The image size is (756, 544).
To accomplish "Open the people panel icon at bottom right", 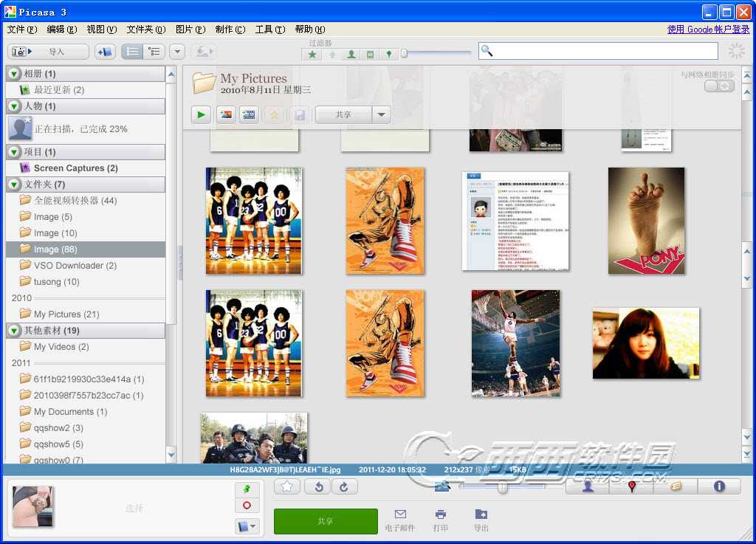I will click(588, 486).
